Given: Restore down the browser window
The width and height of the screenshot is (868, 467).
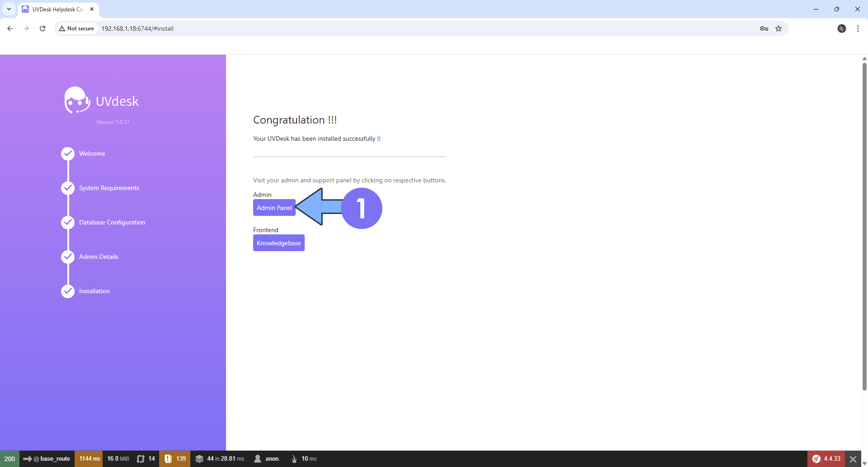Looking at the screenshot, I should pyautogui.click(x=837, y=9).
